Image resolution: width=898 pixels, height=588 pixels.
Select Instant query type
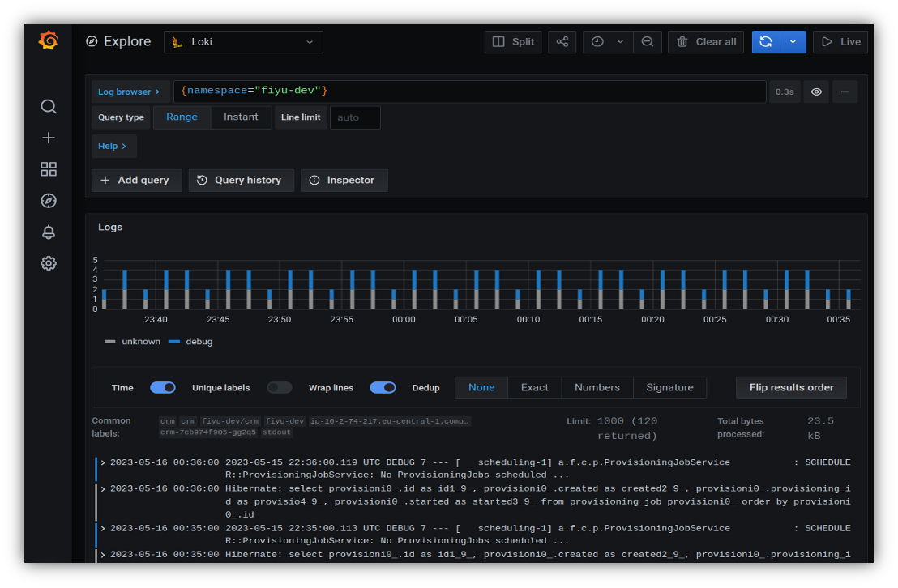241,117
